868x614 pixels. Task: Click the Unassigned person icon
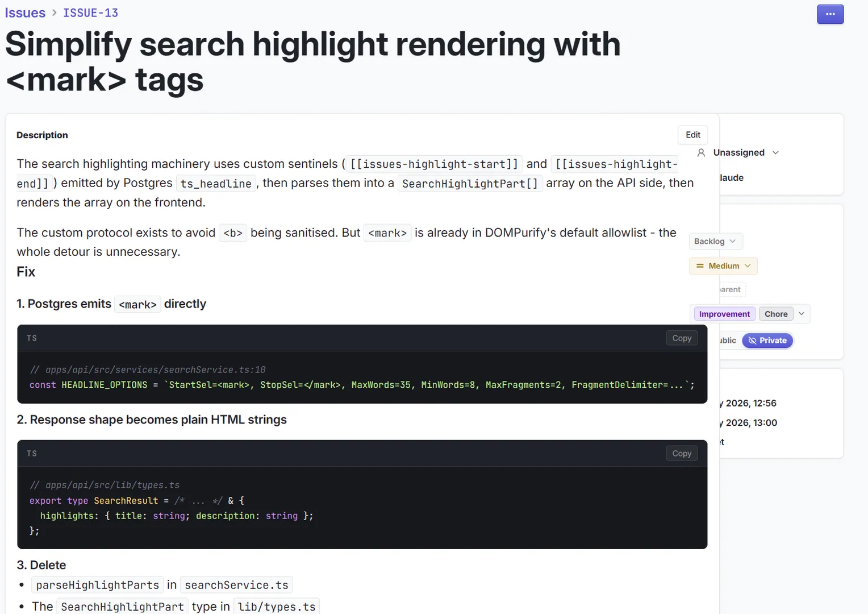tap(701, 152)
